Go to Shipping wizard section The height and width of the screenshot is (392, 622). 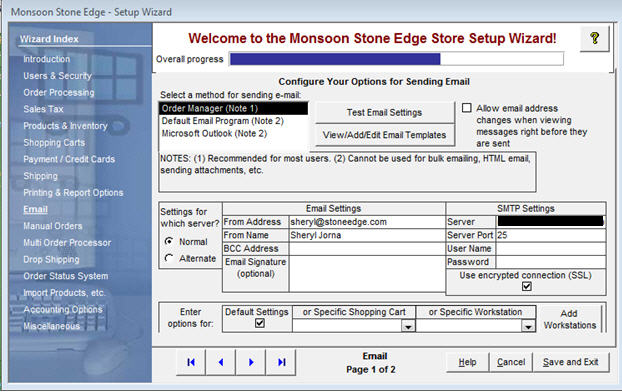[x=40, y=176]
